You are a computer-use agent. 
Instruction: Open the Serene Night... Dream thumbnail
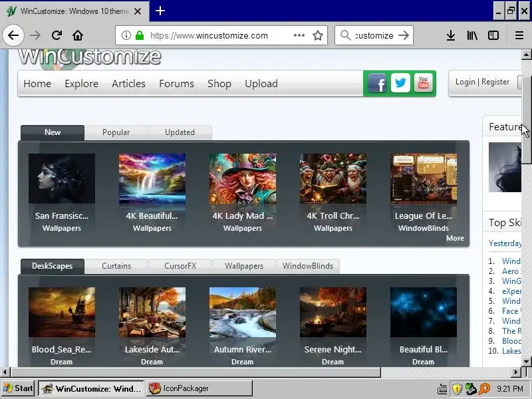point(333,312)
